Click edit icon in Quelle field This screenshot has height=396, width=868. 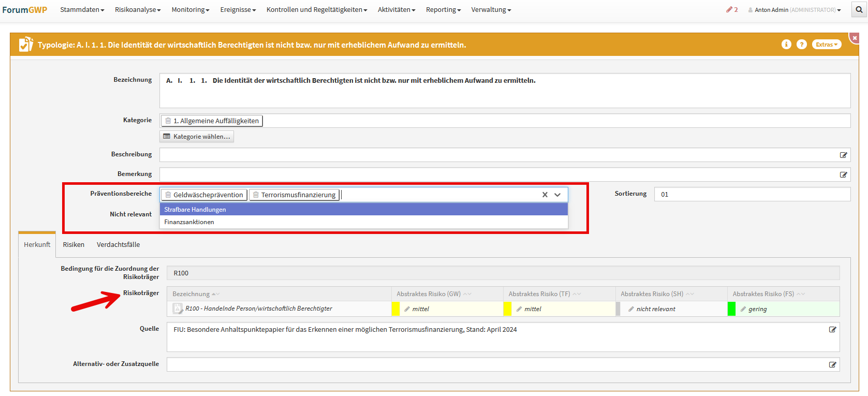(832, 330)
